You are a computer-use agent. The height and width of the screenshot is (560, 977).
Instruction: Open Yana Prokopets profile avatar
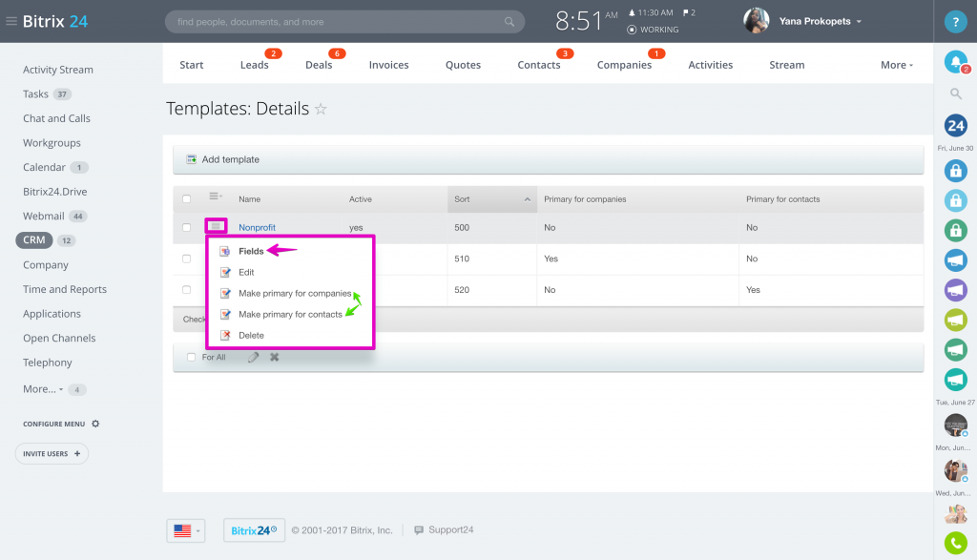pos(756,21)
